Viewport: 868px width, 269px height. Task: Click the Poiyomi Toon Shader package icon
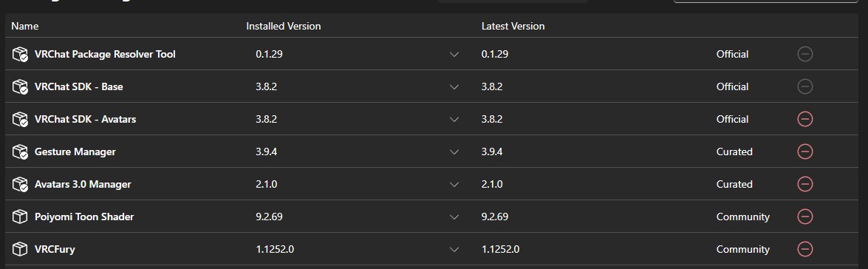(20, 217)
